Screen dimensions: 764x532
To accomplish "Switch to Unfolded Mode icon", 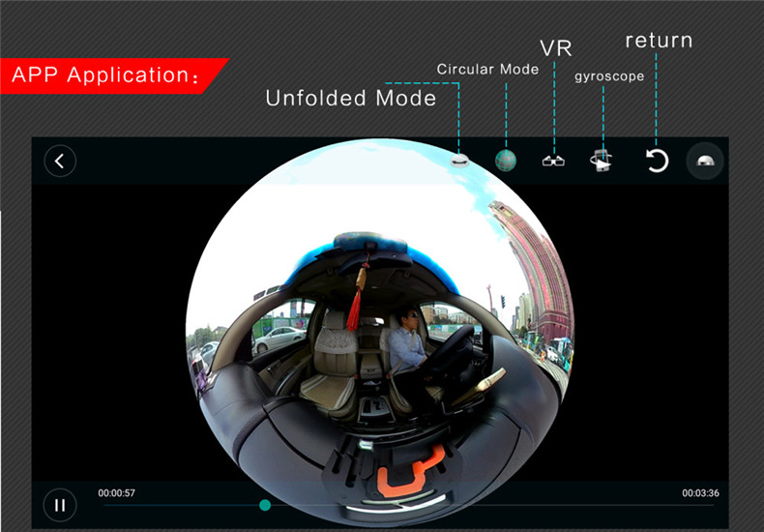I will pyautogui.click(x=459, y=161).
